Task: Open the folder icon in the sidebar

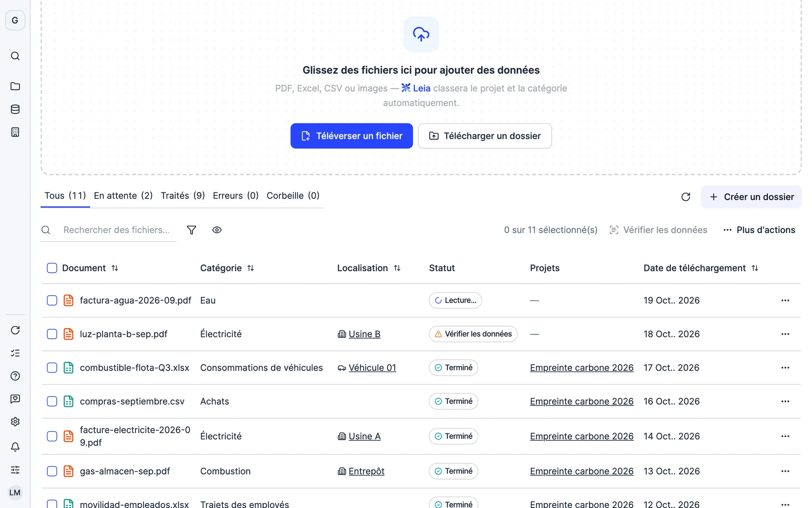Action: (15, 86)
